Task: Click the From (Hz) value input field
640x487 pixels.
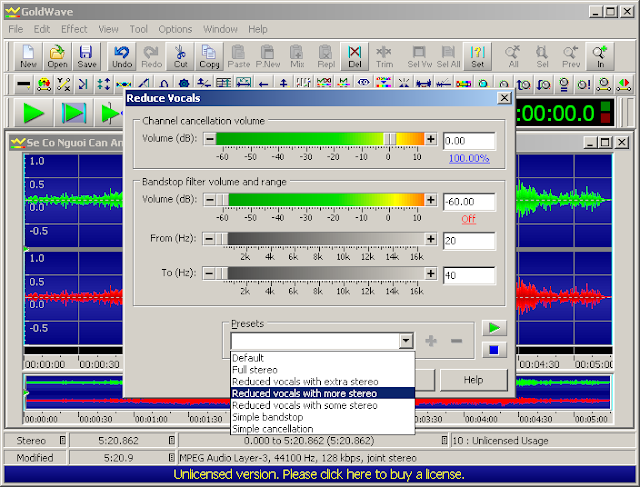Action: [x=469, y=240]
